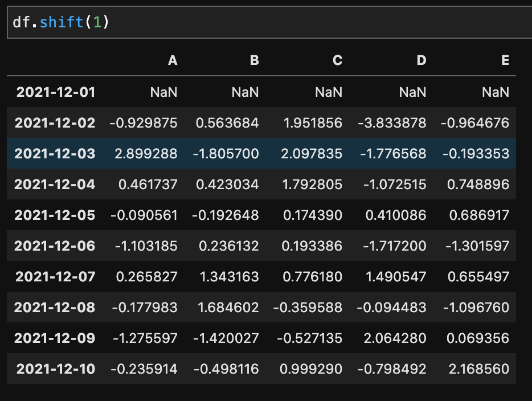This screenshot has height=401, width=532.
Task: Click row index 2021-12-01
Action: pos(56,92)
